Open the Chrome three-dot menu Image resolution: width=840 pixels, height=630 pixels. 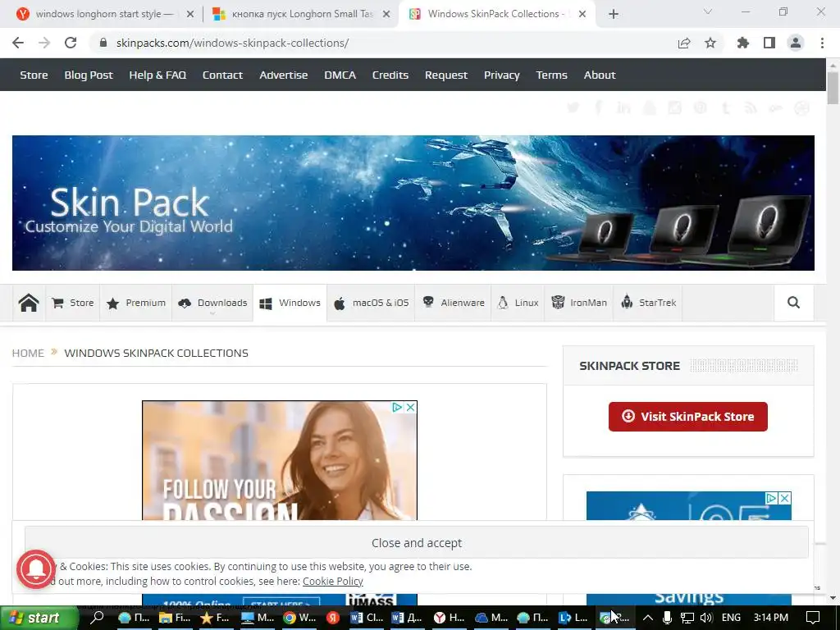(x=822, y=43)
